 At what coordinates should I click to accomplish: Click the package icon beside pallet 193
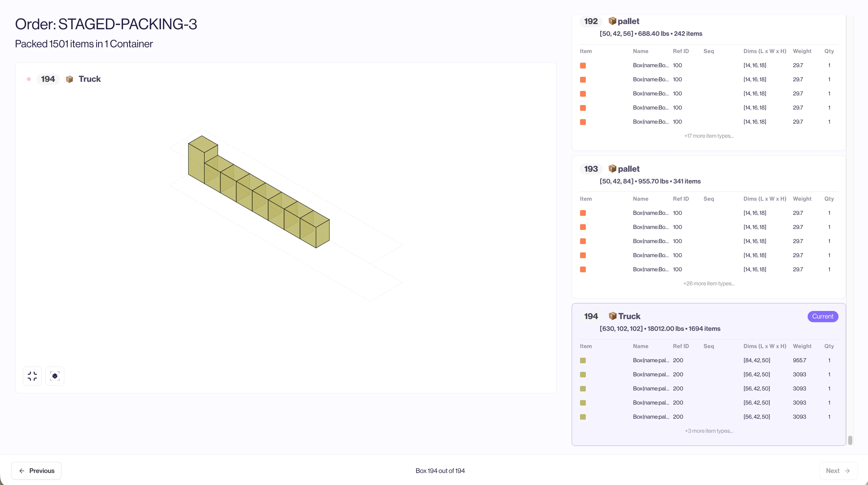pyautogui.click(x=612, y=169)
